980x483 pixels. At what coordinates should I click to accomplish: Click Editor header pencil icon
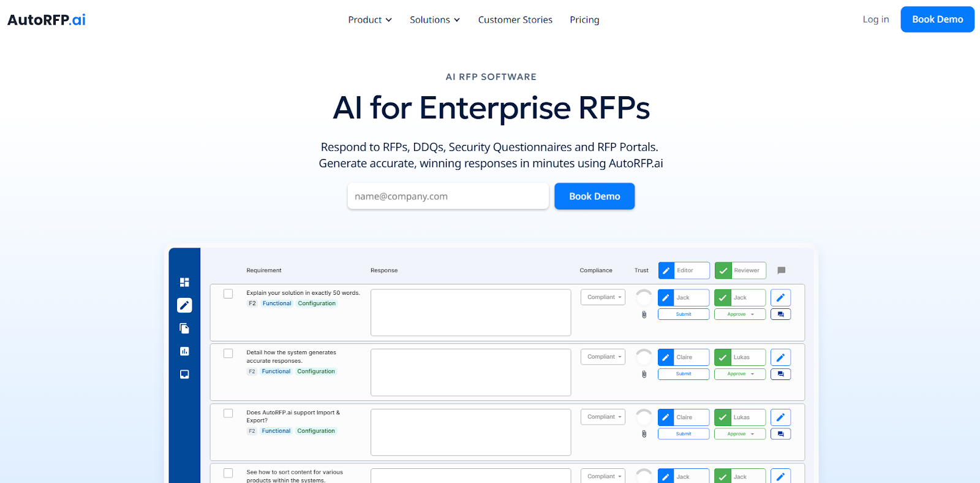(666, 270)
